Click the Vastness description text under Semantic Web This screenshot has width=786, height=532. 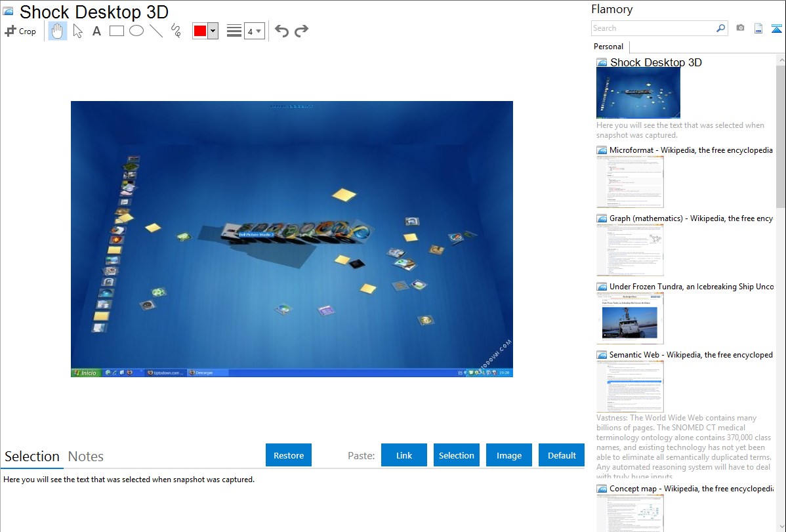(x=684, y=447)
